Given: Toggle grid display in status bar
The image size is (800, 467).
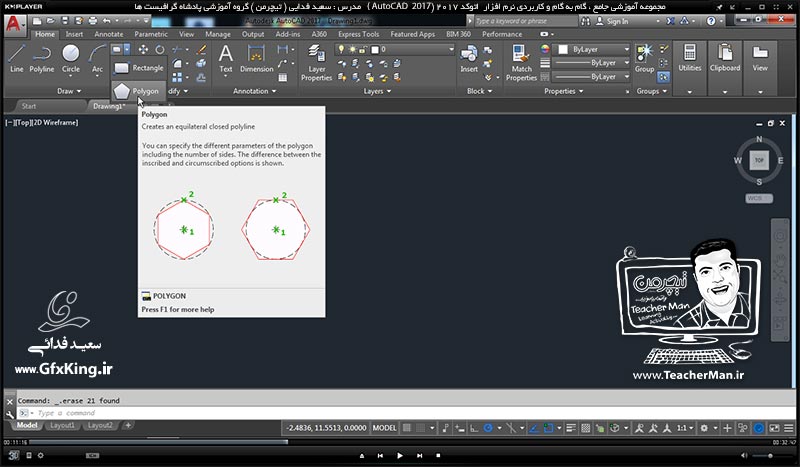Looking at the screenshot, I should tap(407, 428).
